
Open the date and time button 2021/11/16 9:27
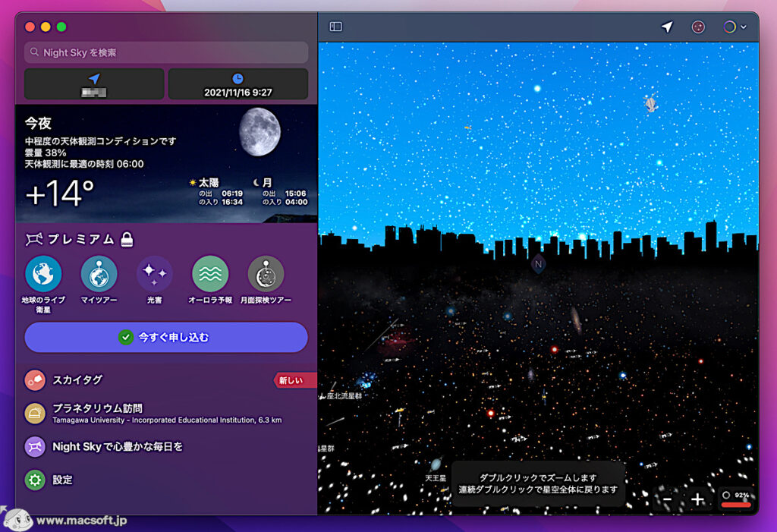tap(238, 83)
